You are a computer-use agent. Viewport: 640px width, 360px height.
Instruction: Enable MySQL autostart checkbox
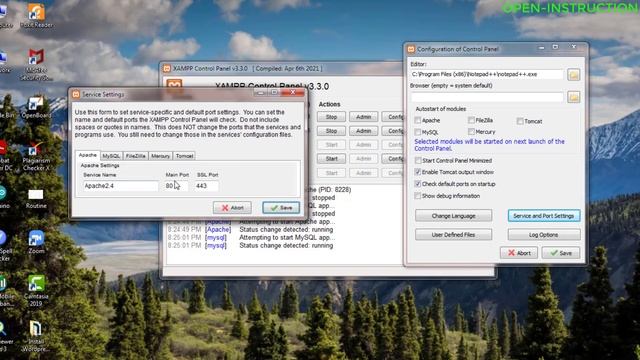pos(418,132)
